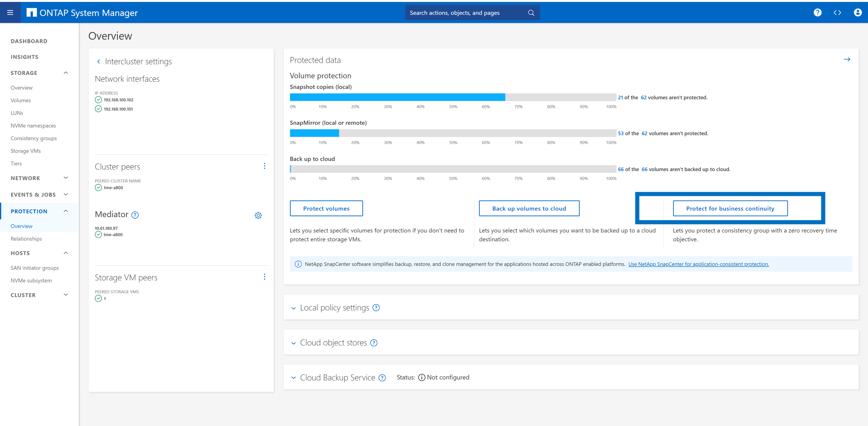This screenshot has height=426, width=868.
Task: Open the user account icon
Action: pos(857,12)
